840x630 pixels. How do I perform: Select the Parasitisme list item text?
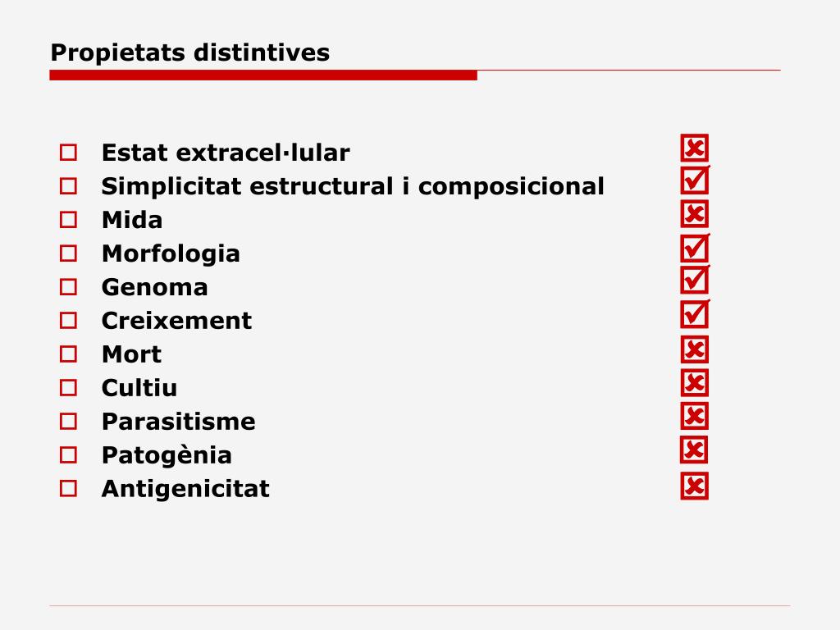click(178, 422)
